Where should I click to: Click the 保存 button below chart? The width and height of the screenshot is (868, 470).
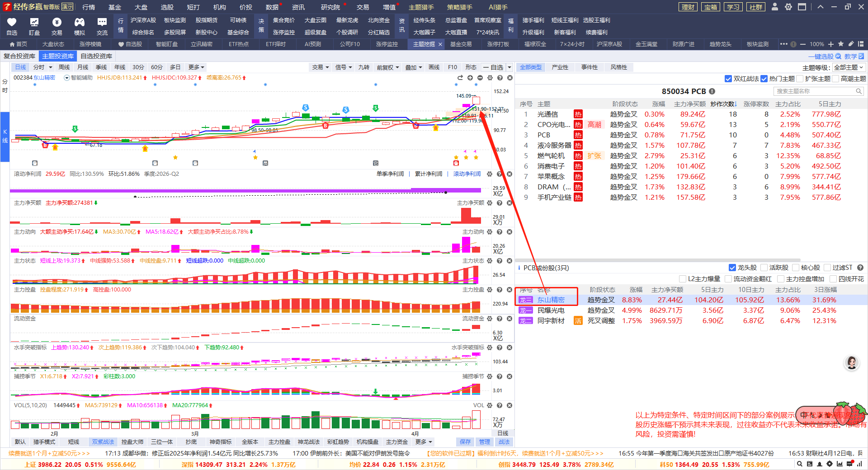[x=465, y=442]
